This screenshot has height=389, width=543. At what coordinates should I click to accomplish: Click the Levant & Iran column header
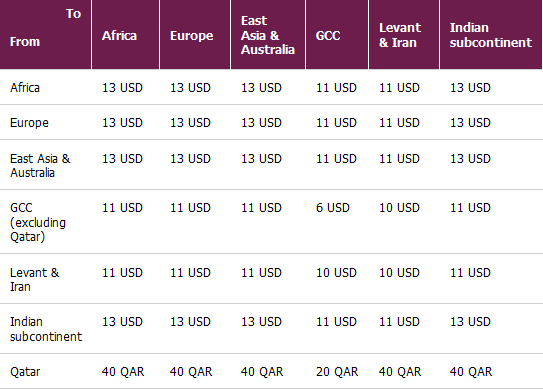point(400,35)
